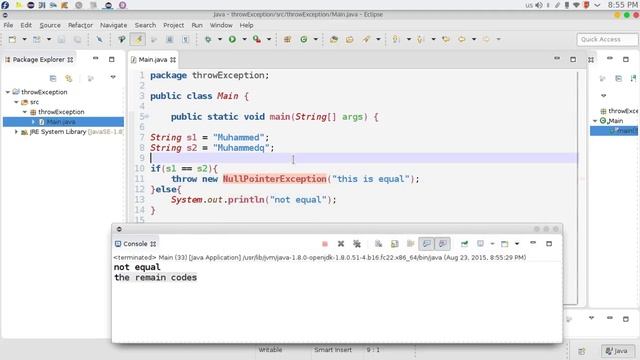
Task: Select Main.java in Package Explorer tree
Action: tap(63, 122)
